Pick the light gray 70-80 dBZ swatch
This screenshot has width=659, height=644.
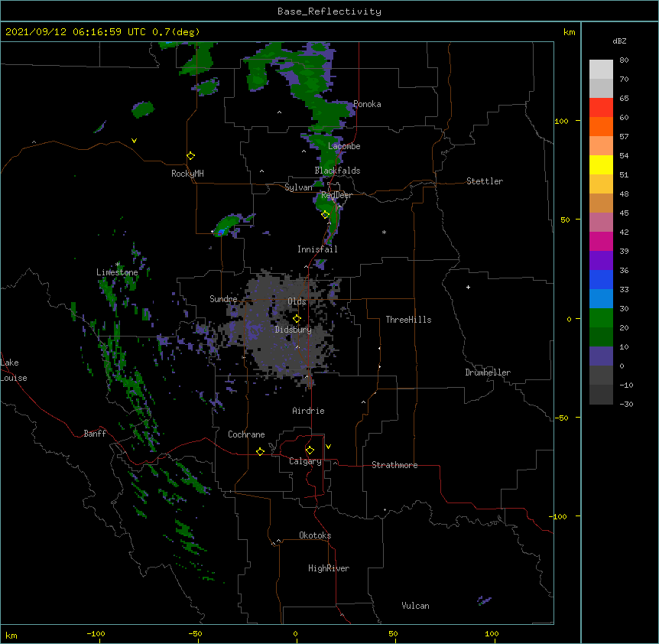pyautogui.click(x=601, y=70)
